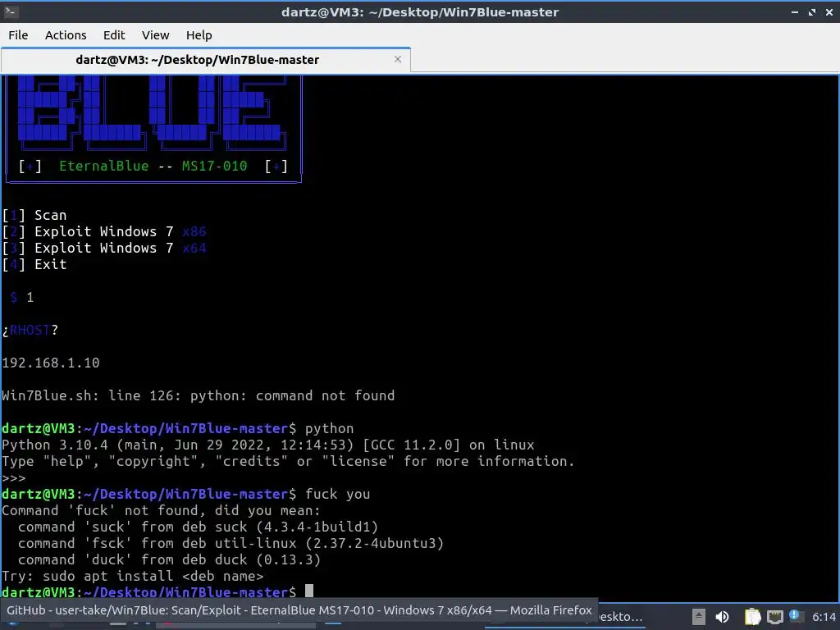Click the taskbar entry ending in 'eskto…'
Viewport: 840px width, 630px height.
620,617
